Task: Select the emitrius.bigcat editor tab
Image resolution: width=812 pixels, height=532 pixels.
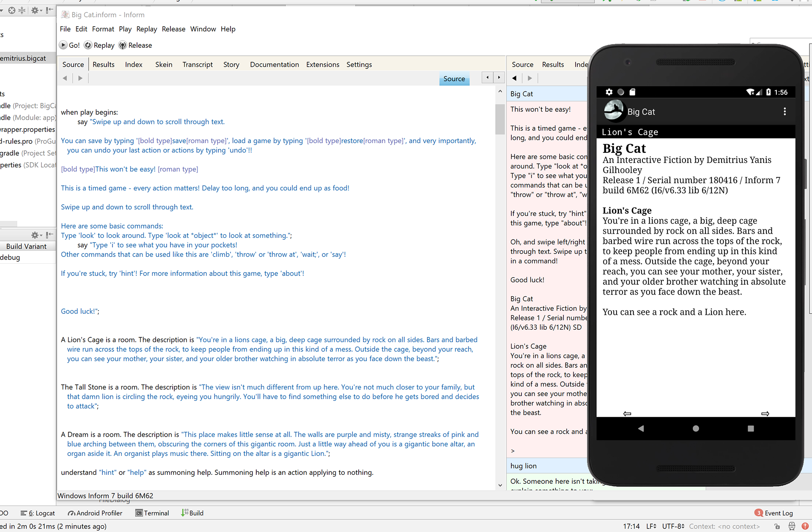Action: [23, 58]
